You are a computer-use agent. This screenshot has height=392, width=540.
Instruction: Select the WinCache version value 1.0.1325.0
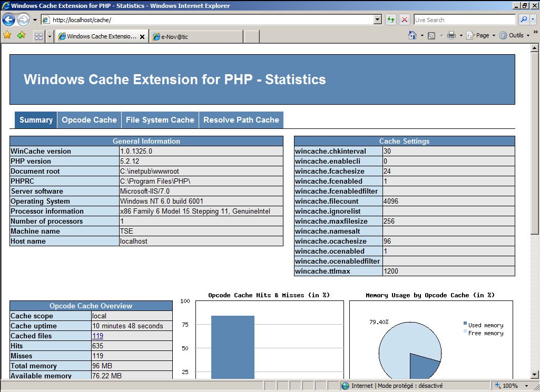[x=136, y=151]
